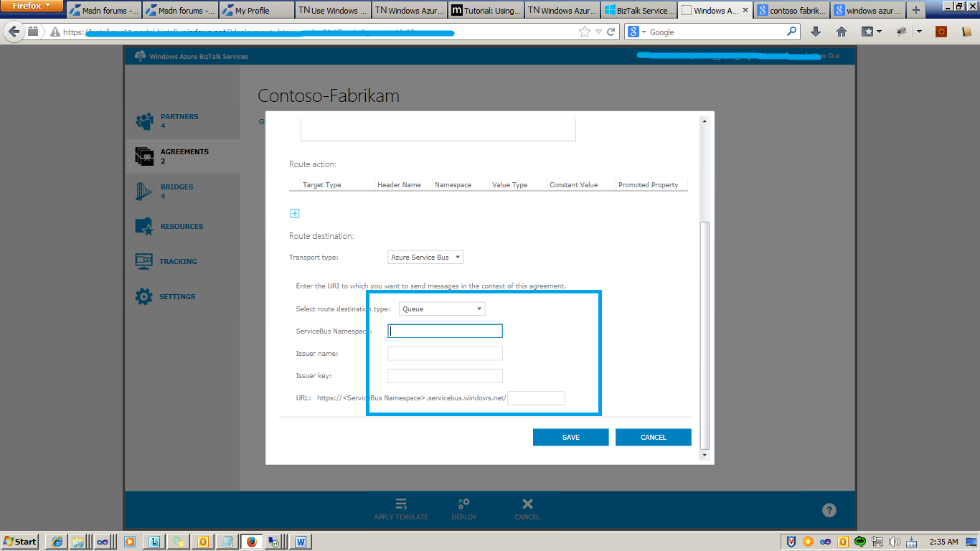Click Promoted Property column header
This screenshot has width=980, height=551.
tap(648, 184)
